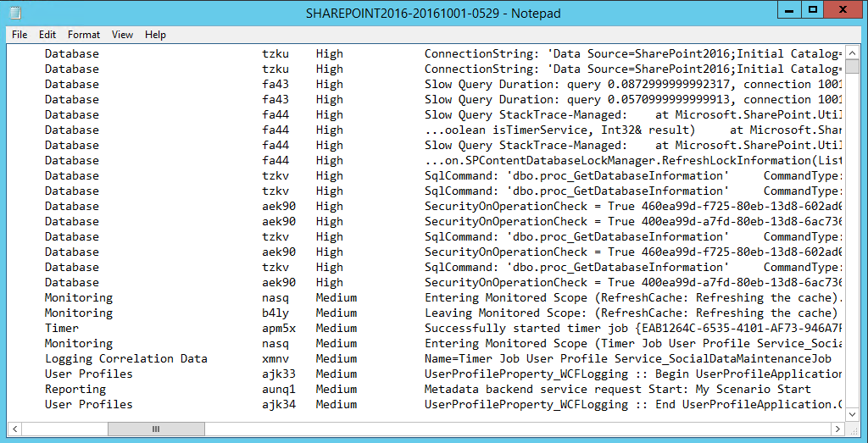The height and width of the screenshot is (443, 868).
Task: Click 'User Profiles' in ajk34 row
Action: [88, 404]
